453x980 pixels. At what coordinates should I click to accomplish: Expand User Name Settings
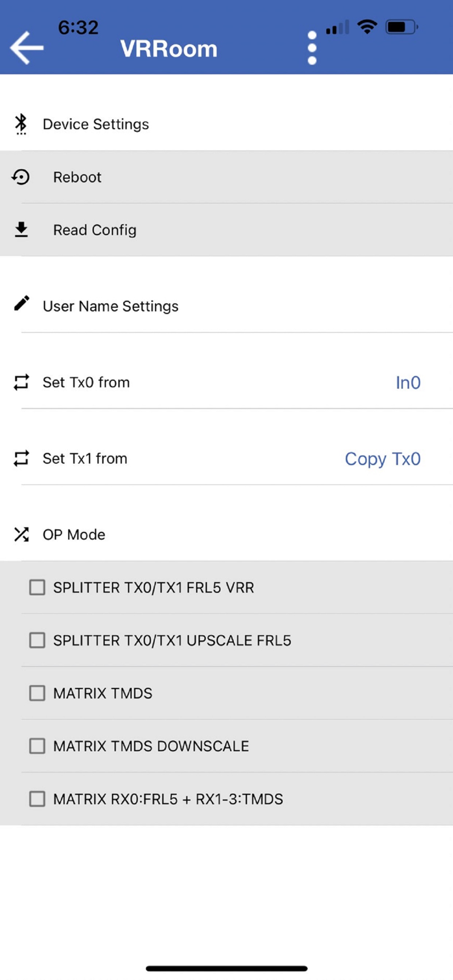click(x=110, y=306)
